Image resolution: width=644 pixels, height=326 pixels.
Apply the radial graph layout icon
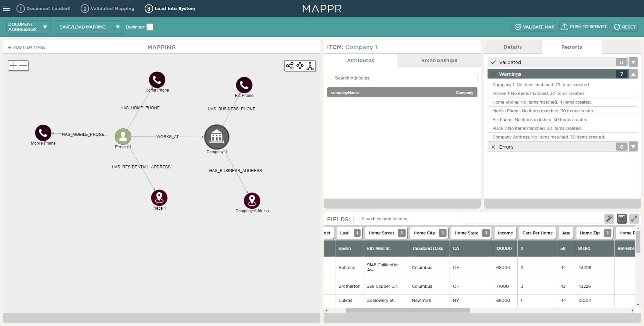point(300,66)
